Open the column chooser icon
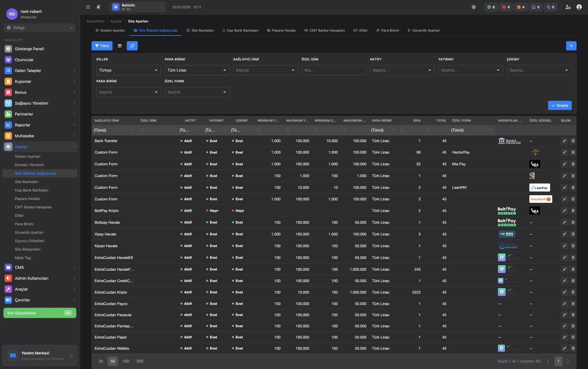The height and width of the screenshot is (369, 588). pos(120,46)
